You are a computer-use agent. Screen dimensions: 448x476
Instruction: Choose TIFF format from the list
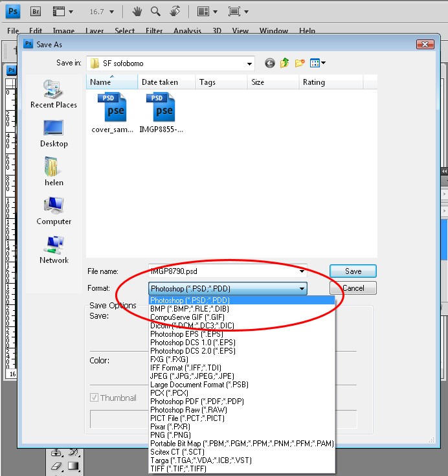242,469
